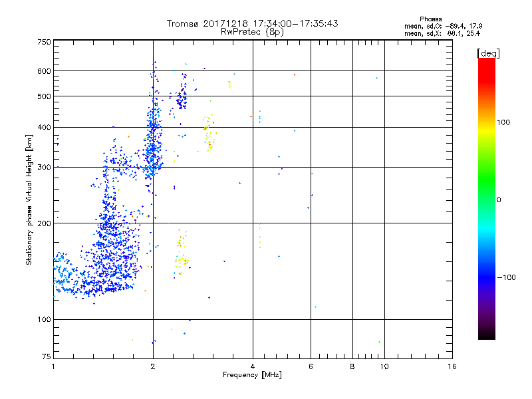The height and width of the screenshot is (399, 532).
Task: Click the colorbar tick label '-100'
Action: [x=507, y=277]
